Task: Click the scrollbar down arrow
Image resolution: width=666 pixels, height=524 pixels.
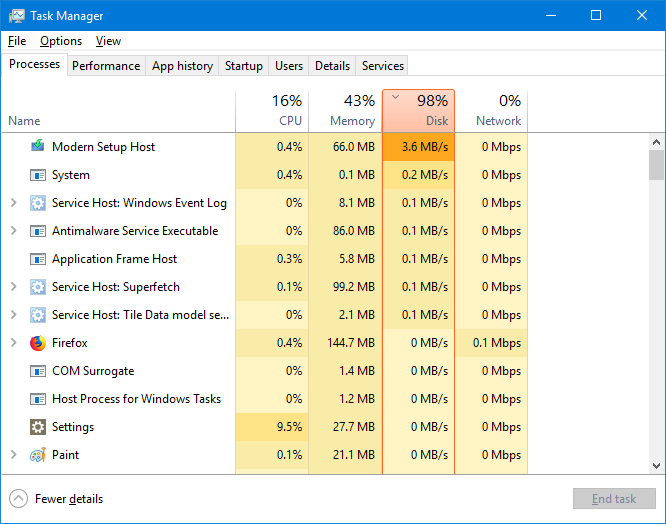Action: pos(656,466)
